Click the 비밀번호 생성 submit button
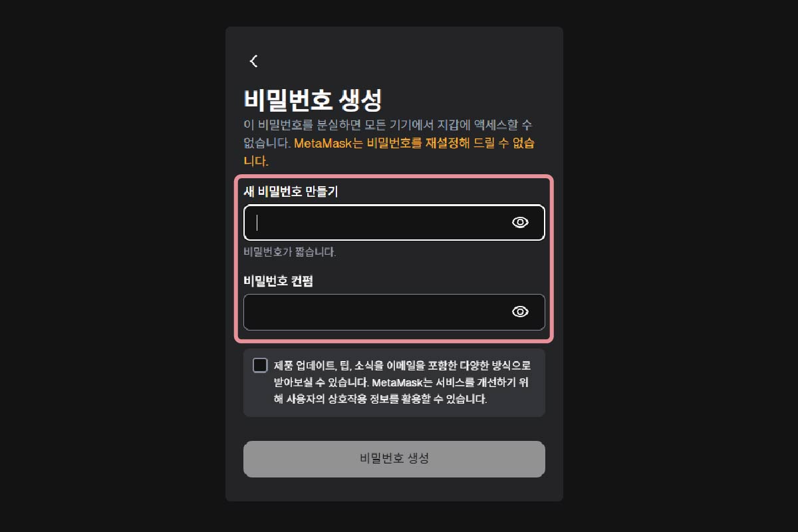Image resolution: width=798 pixels, height=532 pixels. (394, 459)
